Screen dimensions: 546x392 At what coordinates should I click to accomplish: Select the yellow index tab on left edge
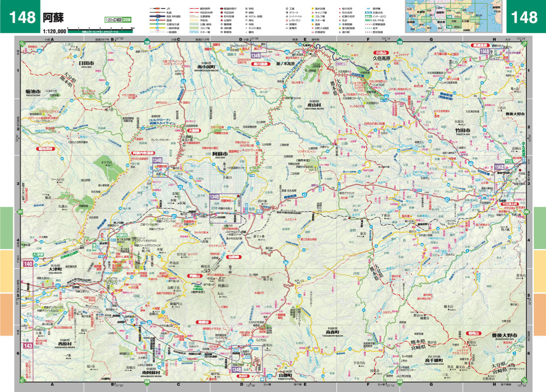[x=7, y=271]
